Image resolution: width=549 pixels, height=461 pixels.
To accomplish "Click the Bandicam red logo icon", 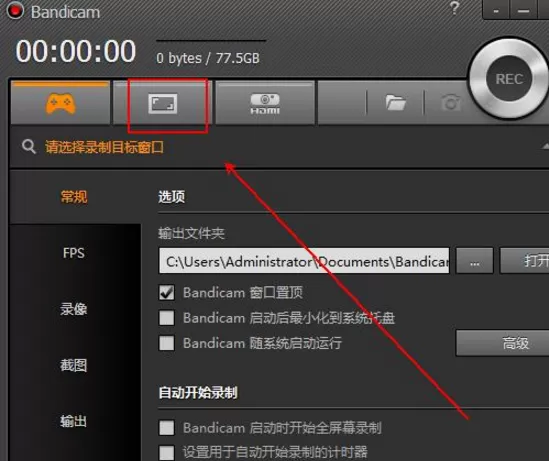I will coord(15,11).
